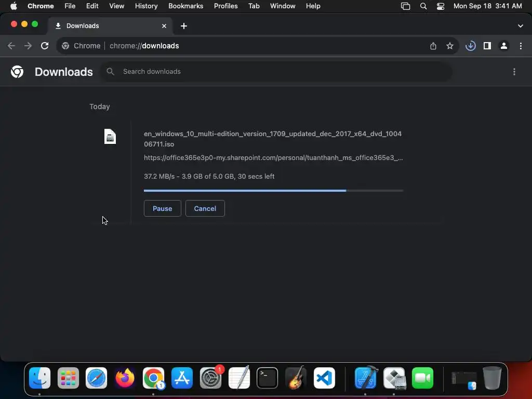Click the date and time in menu bar
This screenshot has width=532, height=399.
click(487, 6)
